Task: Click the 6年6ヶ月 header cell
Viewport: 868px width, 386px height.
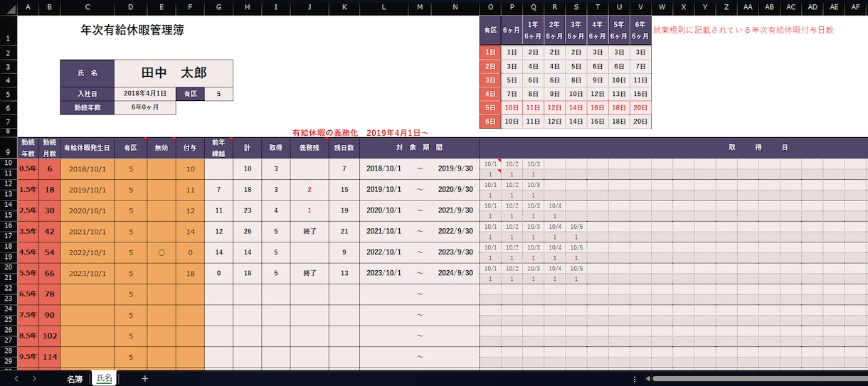Action: (x=640, y=31)
